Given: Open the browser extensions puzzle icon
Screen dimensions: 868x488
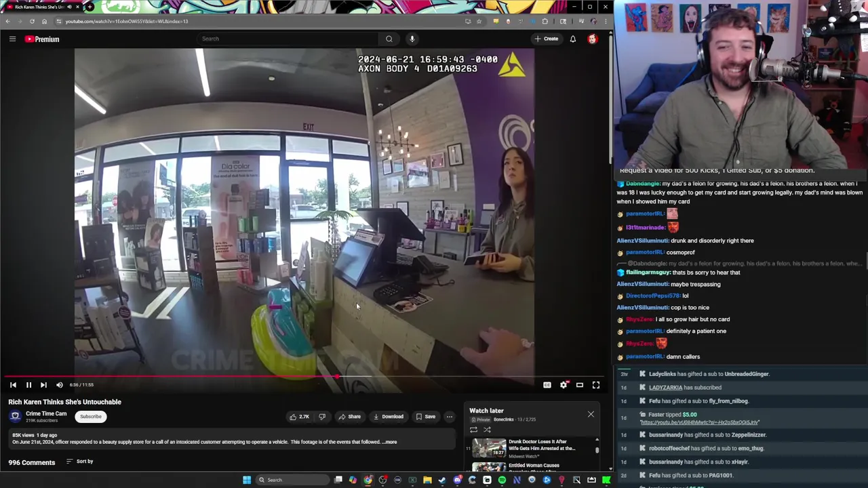Looking at the screenshot, I should pos(545,21).
